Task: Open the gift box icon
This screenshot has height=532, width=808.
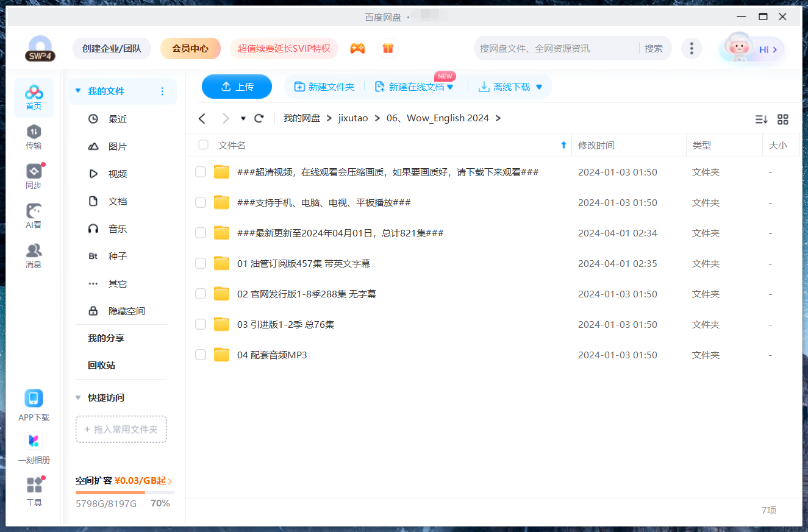Action: click(x=388, y=48)
